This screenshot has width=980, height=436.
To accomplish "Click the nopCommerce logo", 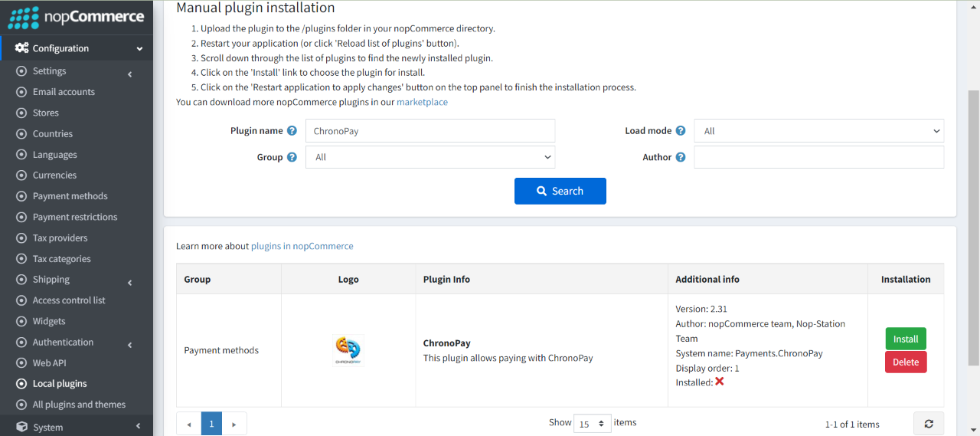I will coord(76,17).
